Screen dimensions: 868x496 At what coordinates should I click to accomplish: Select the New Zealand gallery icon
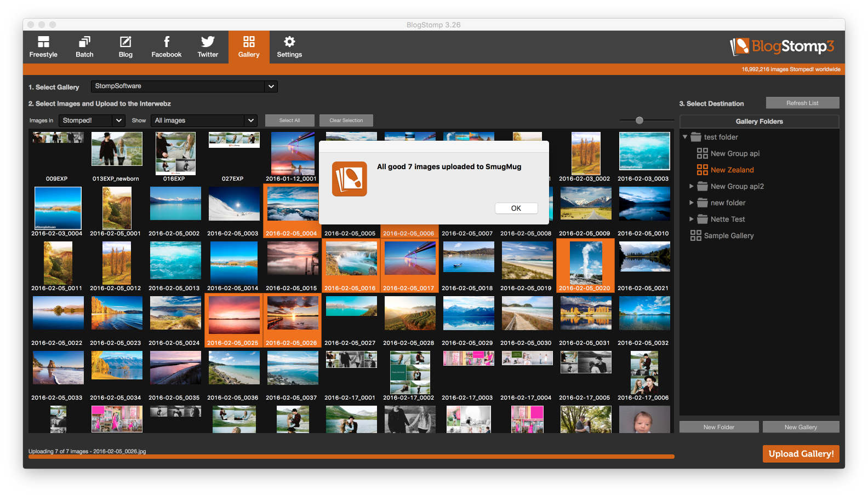[x=703, y=170]
